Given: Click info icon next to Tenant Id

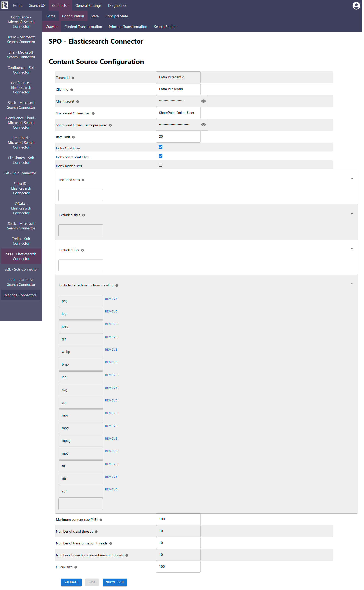Looking at the screenshot, I should pyautogui.click(x=73, y=78).
